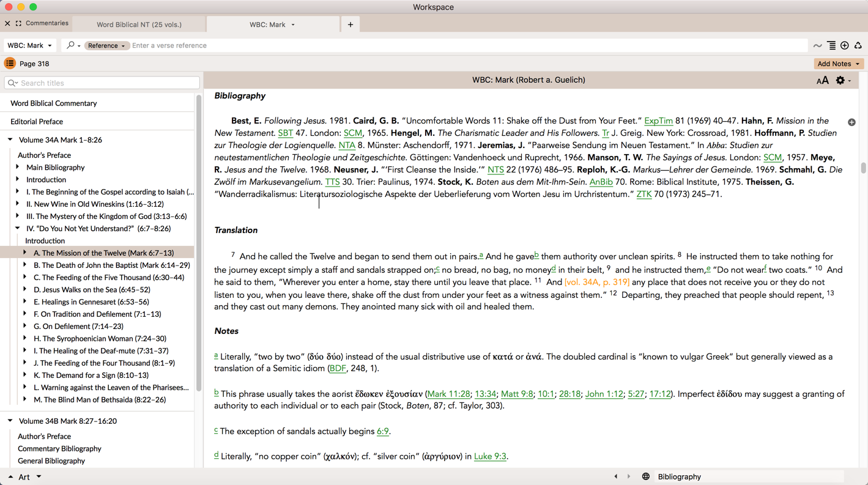Open the Mark 11:28 verse link
868x485 pixels.
tap(448, 394)
